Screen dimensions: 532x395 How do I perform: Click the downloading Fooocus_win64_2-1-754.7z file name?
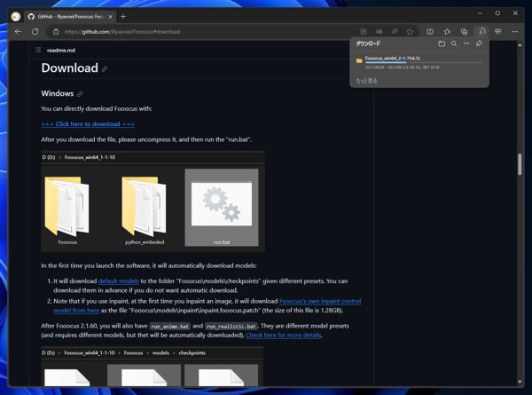[393, 58]
